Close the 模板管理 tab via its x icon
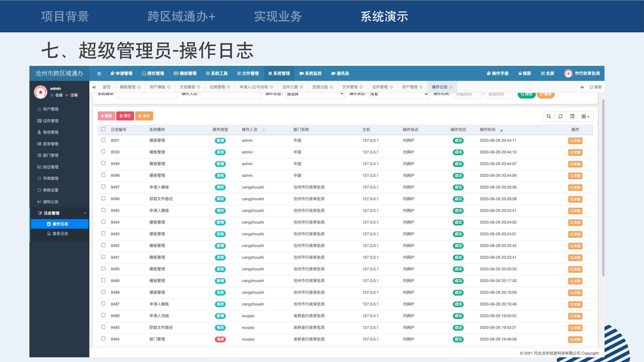 coord(139,87)
